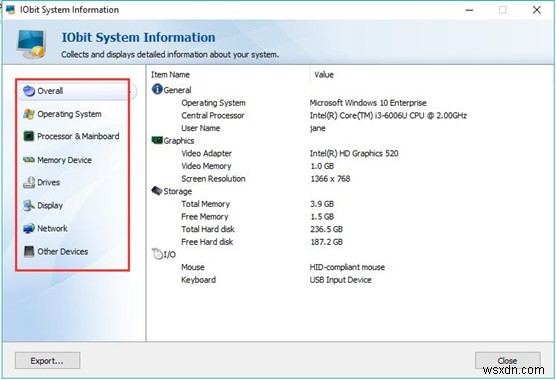This screenshot has height=380, width=556.
Task: Click the mouse icon beside I/O
Action: 157,254
